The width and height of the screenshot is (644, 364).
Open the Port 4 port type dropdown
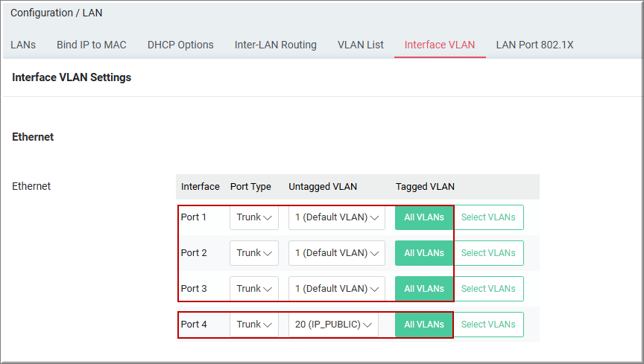tap(254, 325)
